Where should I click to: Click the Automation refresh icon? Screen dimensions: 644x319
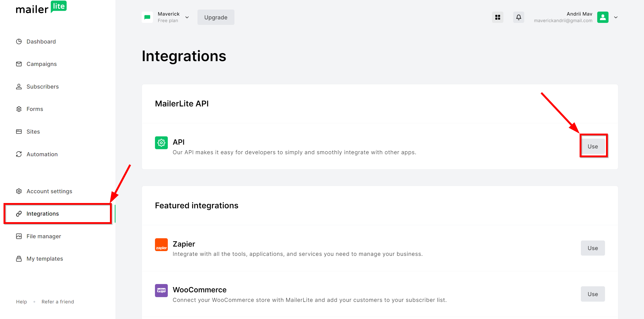click(x=19, y=154)
